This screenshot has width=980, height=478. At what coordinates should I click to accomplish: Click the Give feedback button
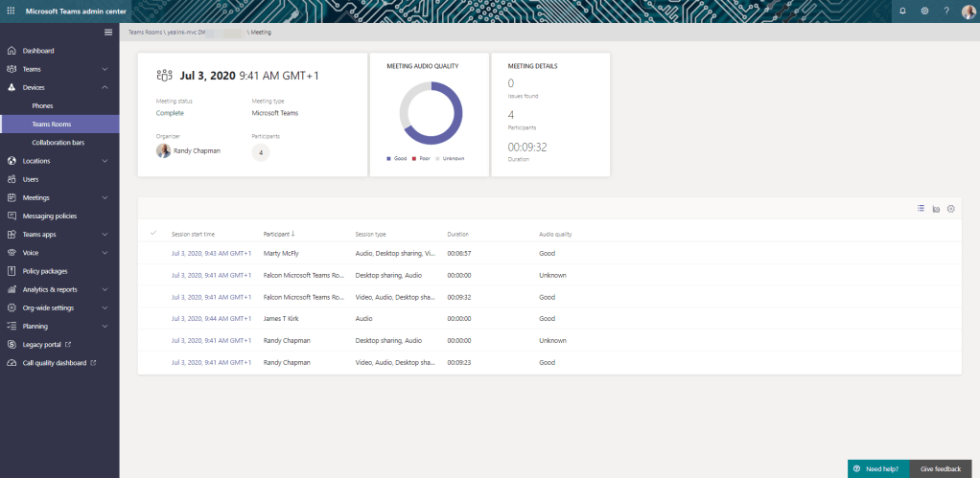click(940, 468)
